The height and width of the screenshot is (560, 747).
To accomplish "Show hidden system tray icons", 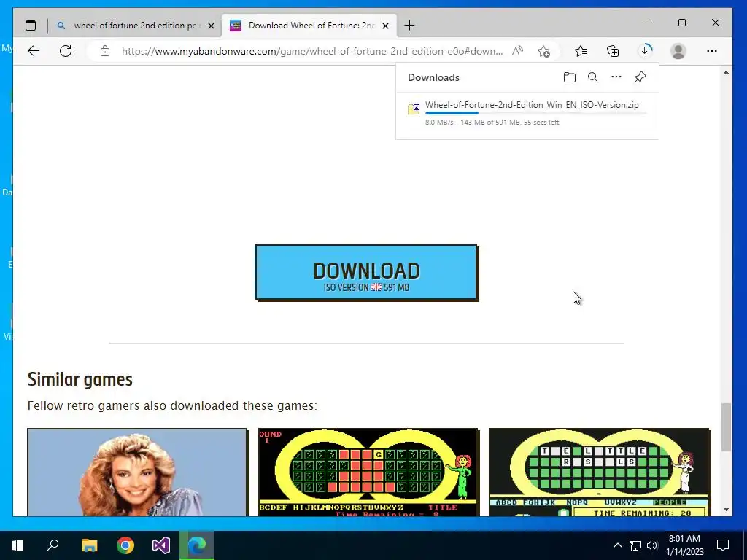I will 617,545.
